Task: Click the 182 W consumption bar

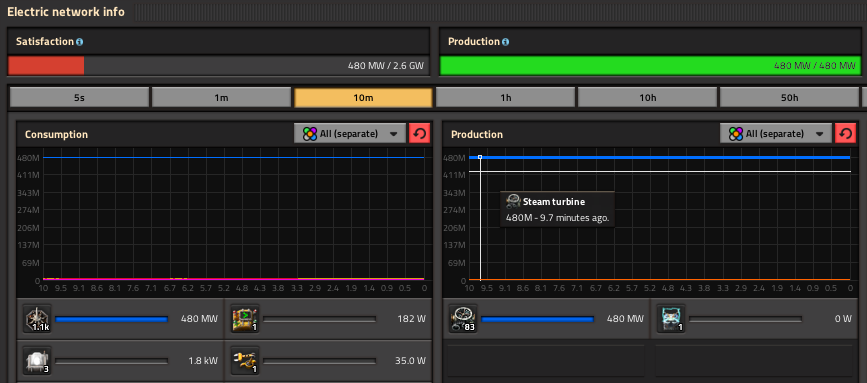Action: pyautogui.click(x=320, y=319)
